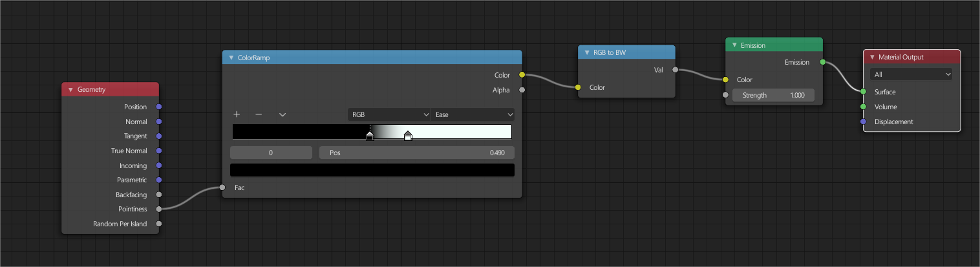Click the Pointiness output socket

click(159, 209)
